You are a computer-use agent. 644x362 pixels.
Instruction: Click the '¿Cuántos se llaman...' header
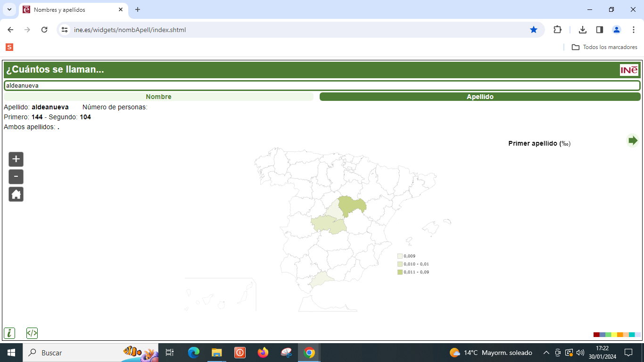55,70
